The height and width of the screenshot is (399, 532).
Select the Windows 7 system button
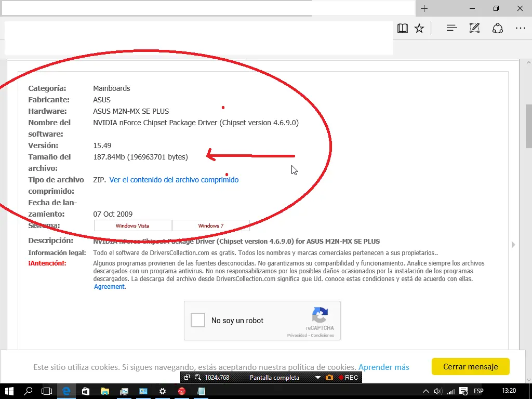(x=211, y=225)
